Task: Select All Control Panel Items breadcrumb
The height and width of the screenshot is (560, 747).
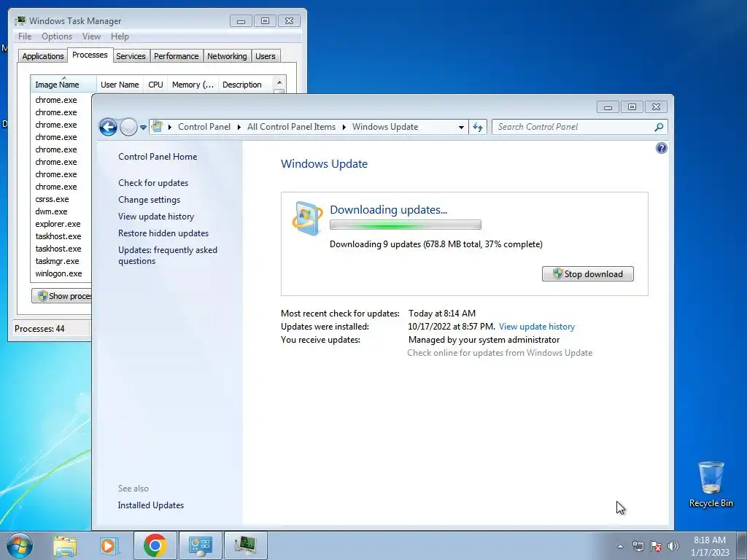Action: 291,127
